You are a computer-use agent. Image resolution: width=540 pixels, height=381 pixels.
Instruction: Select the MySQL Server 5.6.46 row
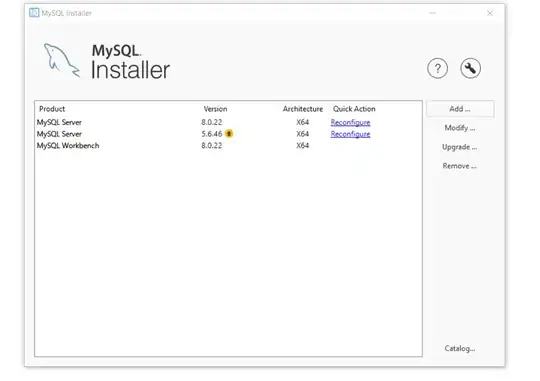[x=228, y=134]
